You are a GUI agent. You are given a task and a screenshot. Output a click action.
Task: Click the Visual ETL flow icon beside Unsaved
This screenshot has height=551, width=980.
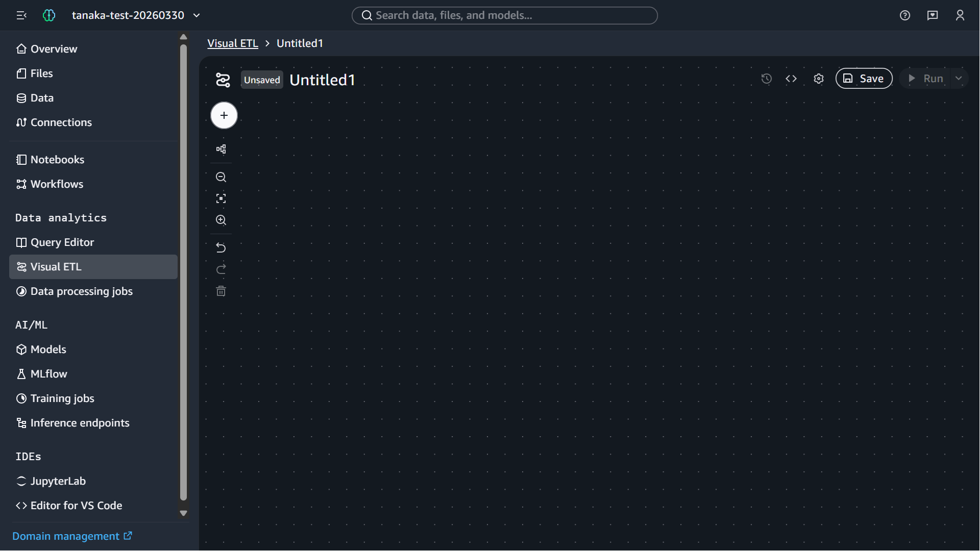click(x=223, y=80)
